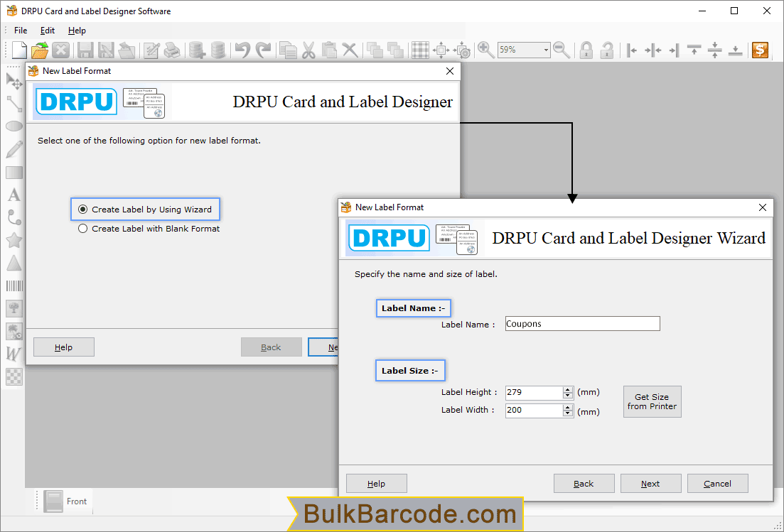Increase Label Height with the up arrow
Viewport: 784px width, 532px height.
pos(567,389)
